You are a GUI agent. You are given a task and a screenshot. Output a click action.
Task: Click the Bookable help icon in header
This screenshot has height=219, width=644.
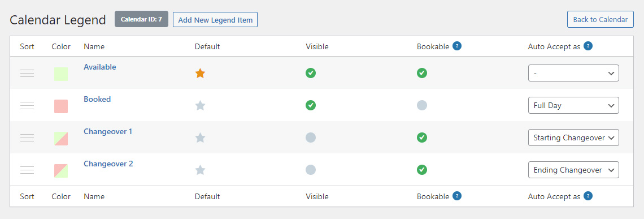point(456,46)
